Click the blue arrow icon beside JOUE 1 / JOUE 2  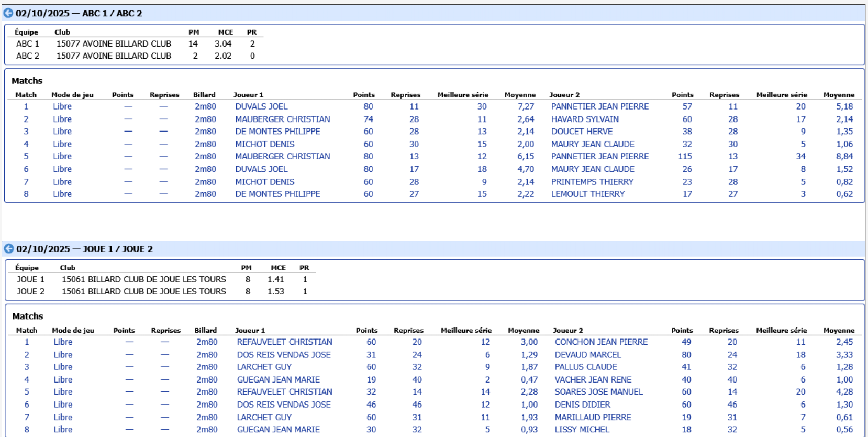(9, 249)
